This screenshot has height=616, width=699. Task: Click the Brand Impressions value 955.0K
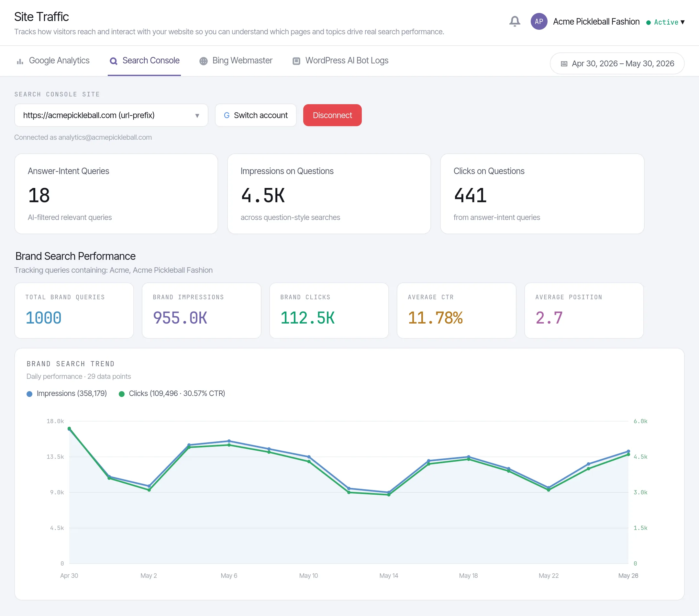pyautogui.click(x=180, y=318)
